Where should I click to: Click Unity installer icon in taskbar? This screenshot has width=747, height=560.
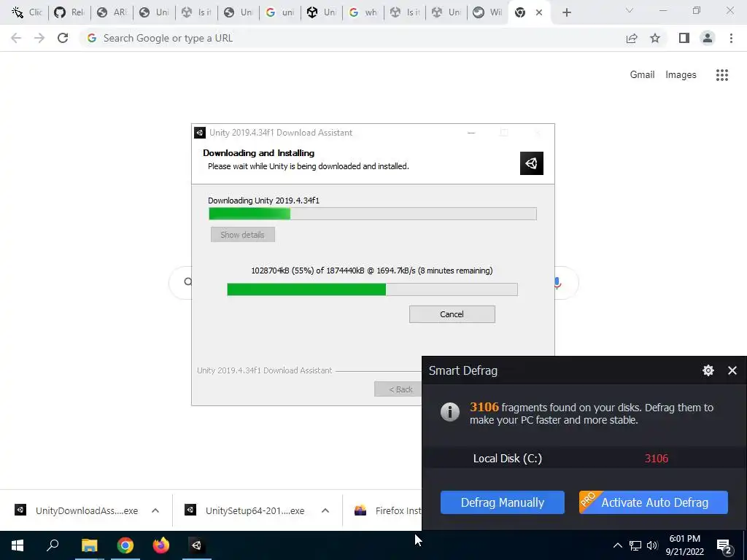click(197, 545)
